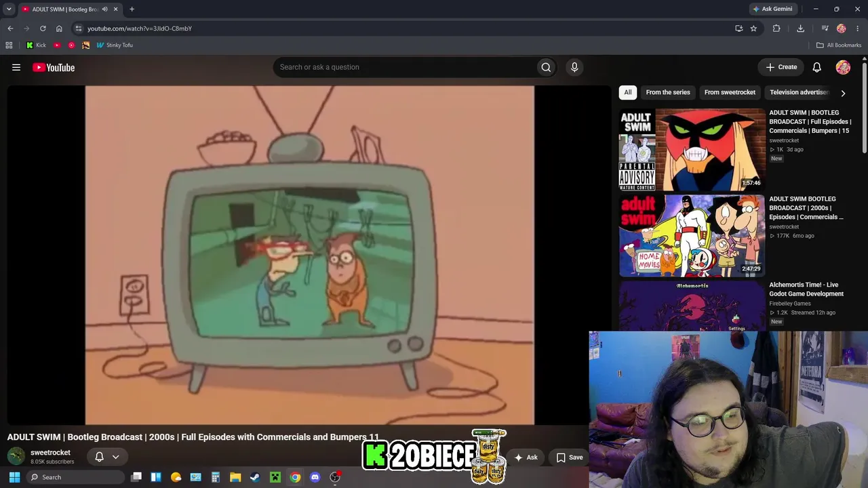Image resolution: width=868 pixels, height=488 pixels.
Task: Open the YouTube account avatar menu
Action: point(843,67)
